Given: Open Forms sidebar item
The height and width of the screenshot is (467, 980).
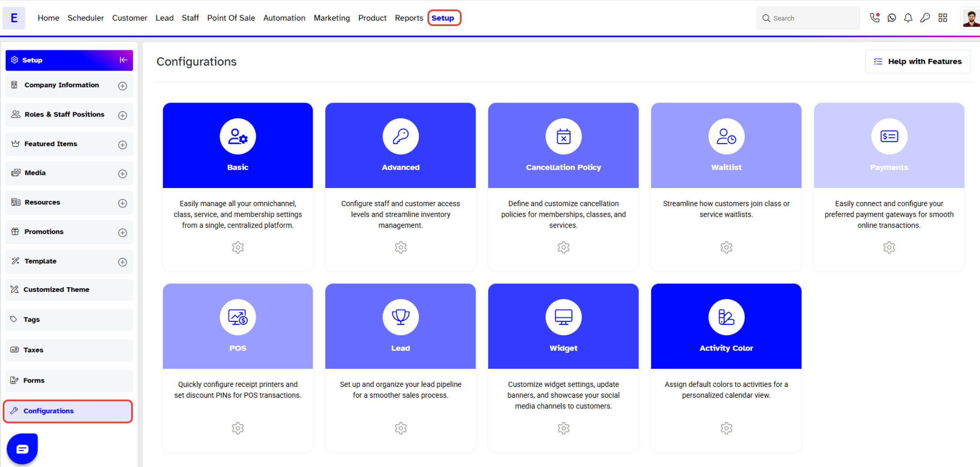Looking at the screenshot, I should [x=69, y=381].
